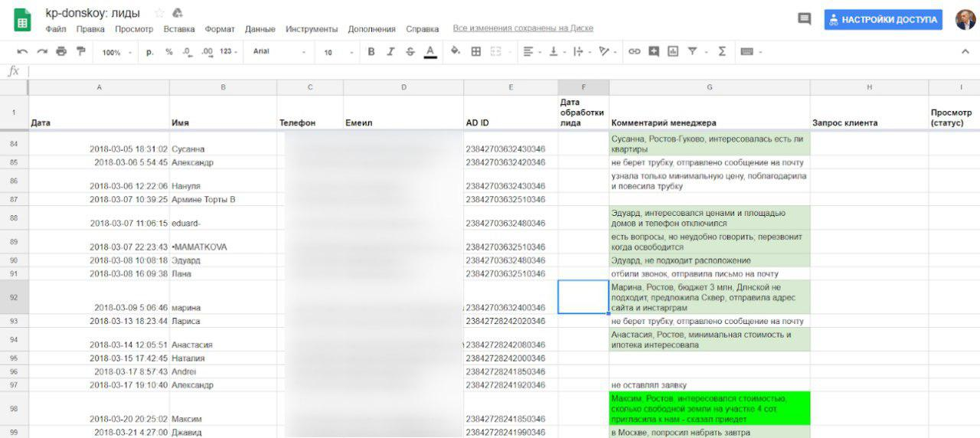Insert a chart from the toolbar

point(673,51)
